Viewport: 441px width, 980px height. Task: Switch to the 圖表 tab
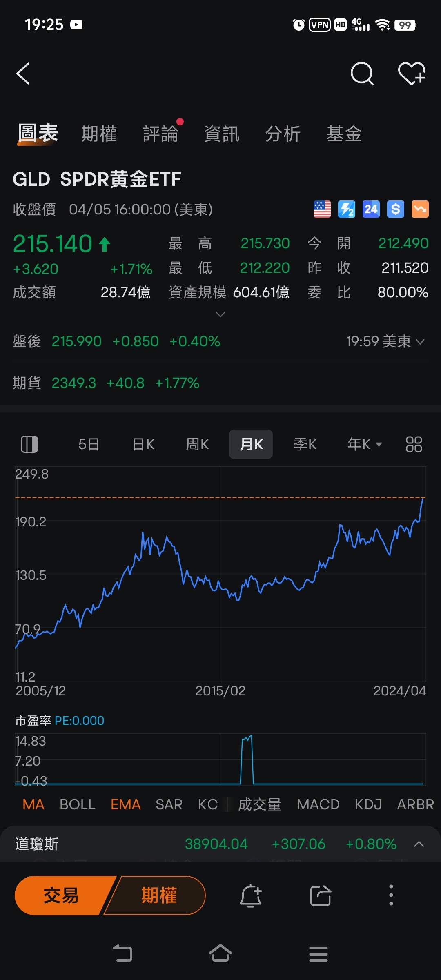tap(38, 133)
